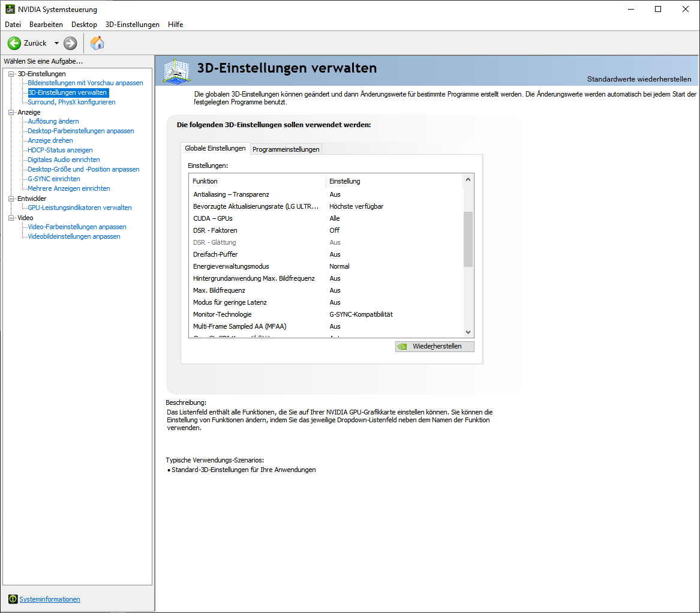This screenshot has height=613, width=700.
Task: Open the home page icon in toolbar
Action: (97, 43)
